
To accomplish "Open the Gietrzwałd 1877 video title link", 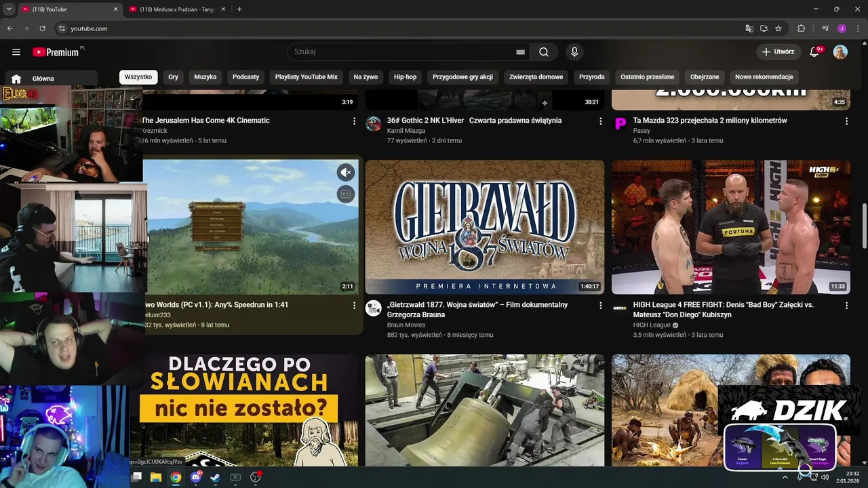I will [x=477, y=310].
